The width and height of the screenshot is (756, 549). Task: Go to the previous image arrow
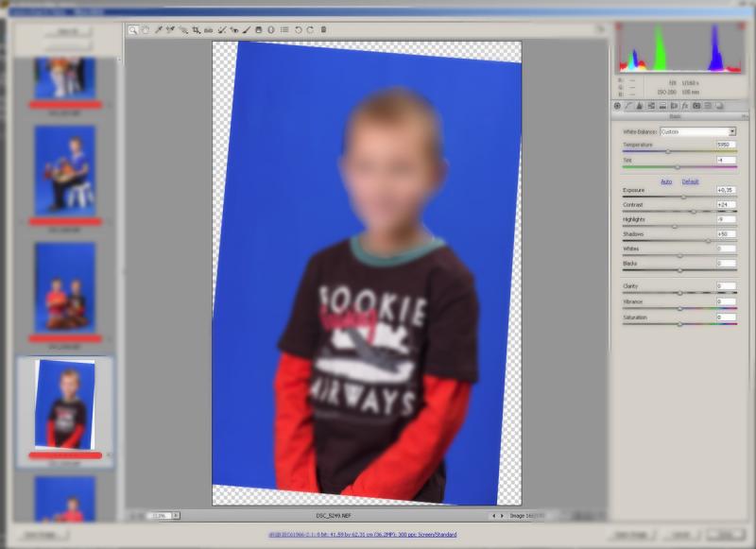click(493, 516)
